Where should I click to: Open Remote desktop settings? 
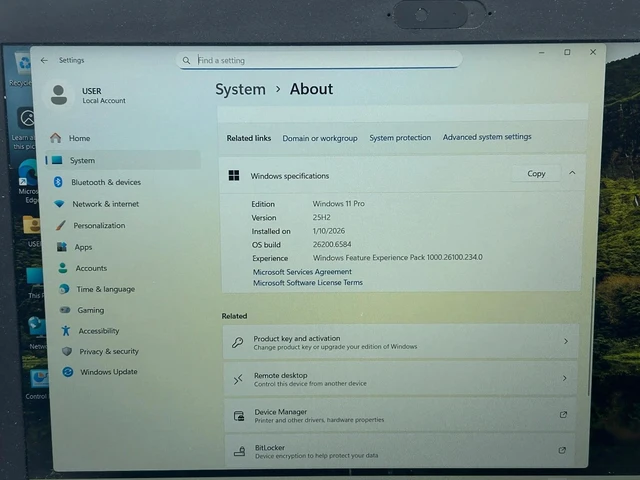click(x=400, y=379)
